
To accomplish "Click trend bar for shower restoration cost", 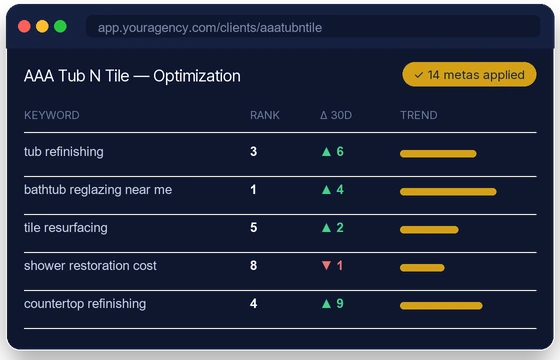I will pos(422,268).
